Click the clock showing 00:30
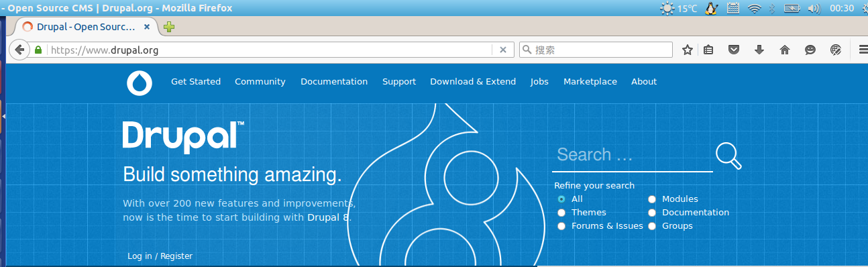868x267 pixels. (x=842, y=9)
